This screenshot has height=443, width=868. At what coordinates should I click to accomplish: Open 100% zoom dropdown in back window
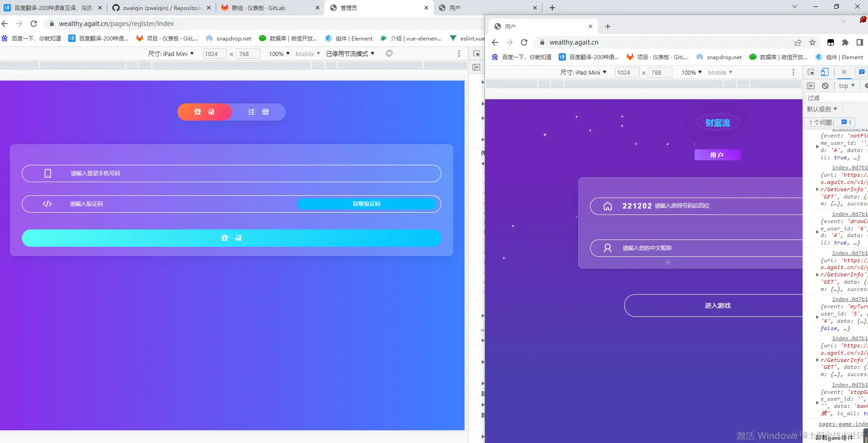tap(279, 54)
